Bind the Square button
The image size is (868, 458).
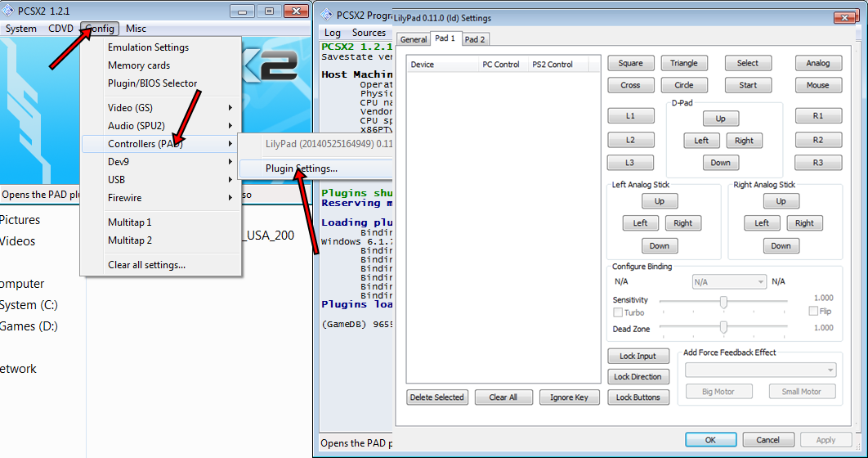point(630,63)
